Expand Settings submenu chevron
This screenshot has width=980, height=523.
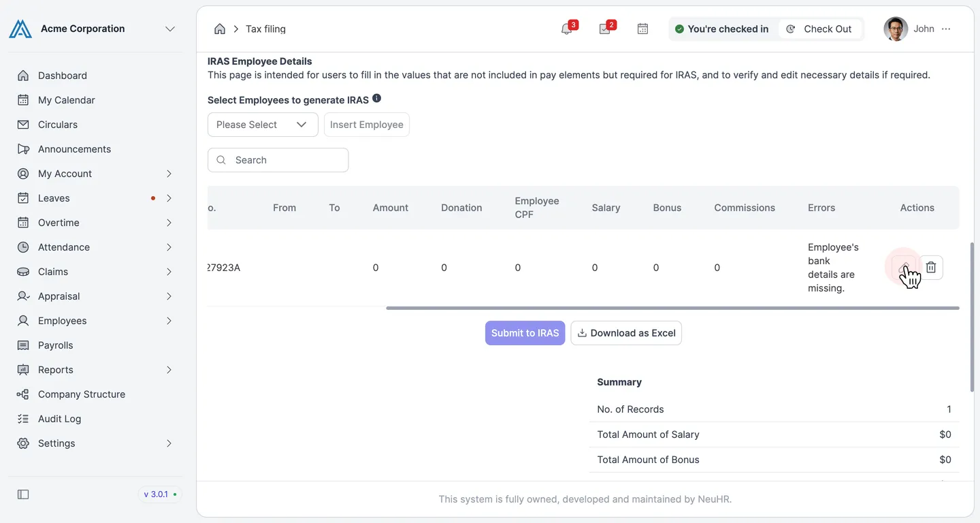[169, 443]
